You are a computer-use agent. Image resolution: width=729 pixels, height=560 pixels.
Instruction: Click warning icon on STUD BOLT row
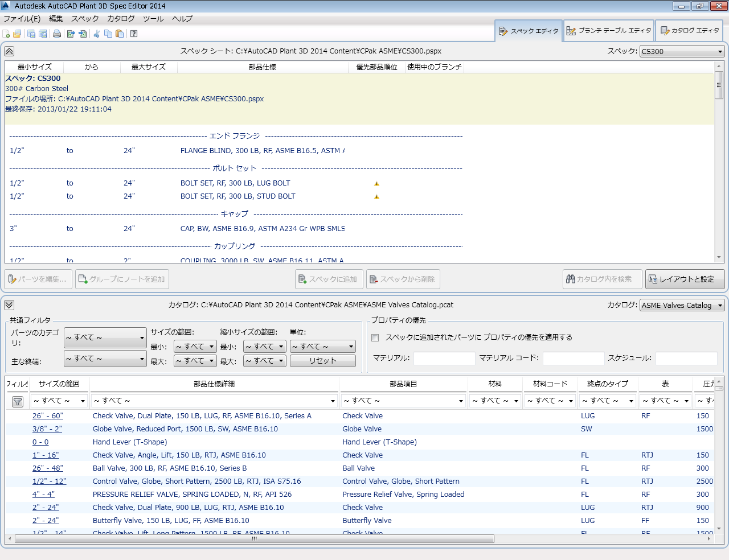(x=376, y=197)
